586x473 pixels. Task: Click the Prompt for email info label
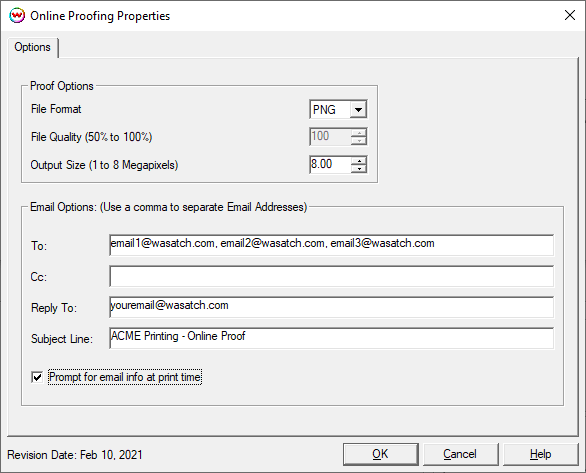[x=125, y=377]
